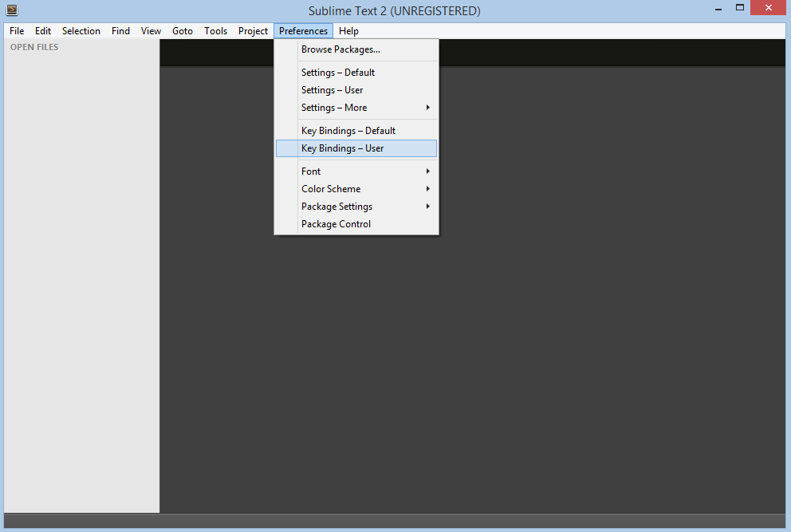The image size is (791, 532).
Task: Expand the Settings – More submenu arrow
Action: click(x=427, y=108)
